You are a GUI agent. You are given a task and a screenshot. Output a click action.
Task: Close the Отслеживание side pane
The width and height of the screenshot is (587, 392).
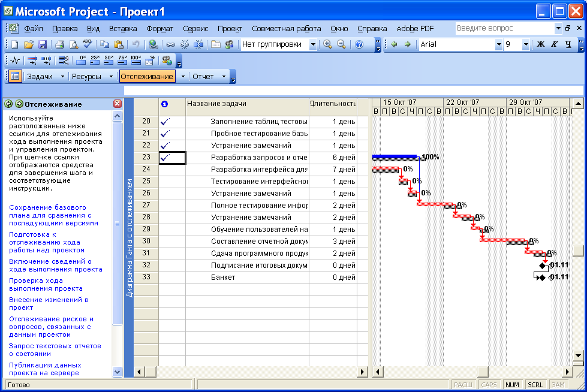118,104
